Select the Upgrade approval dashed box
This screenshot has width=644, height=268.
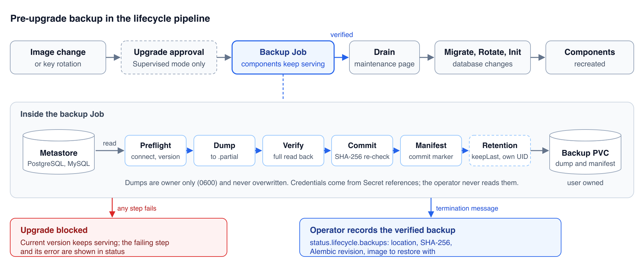169,57
